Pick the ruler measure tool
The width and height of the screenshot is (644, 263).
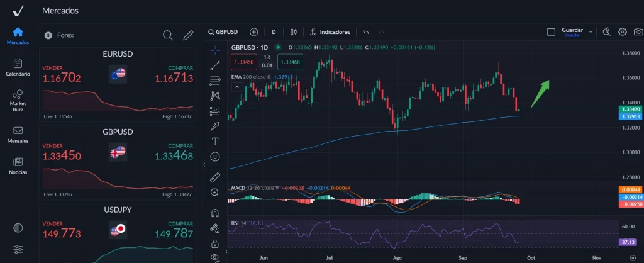click(215, 177)
